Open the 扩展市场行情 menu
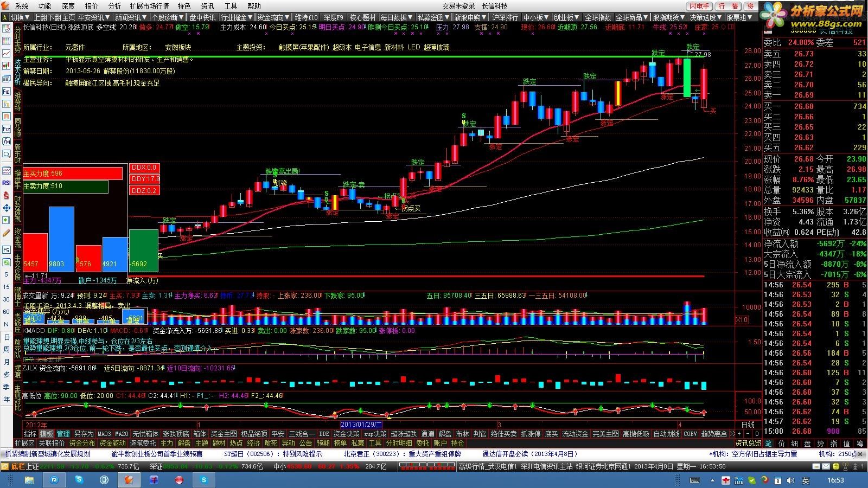Screen dimensions: 868x488 pos(149,6)
